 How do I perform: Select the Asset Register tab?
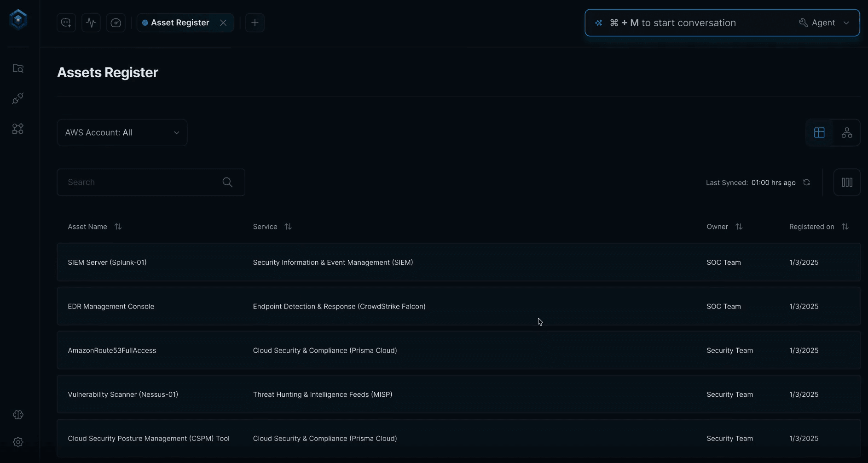tap(179, 23)
